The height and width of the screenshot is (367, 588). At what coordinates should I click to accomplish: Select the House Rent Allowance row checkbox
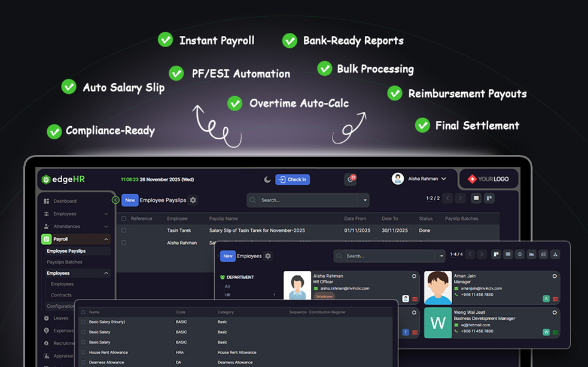click(x=83, y=353)
